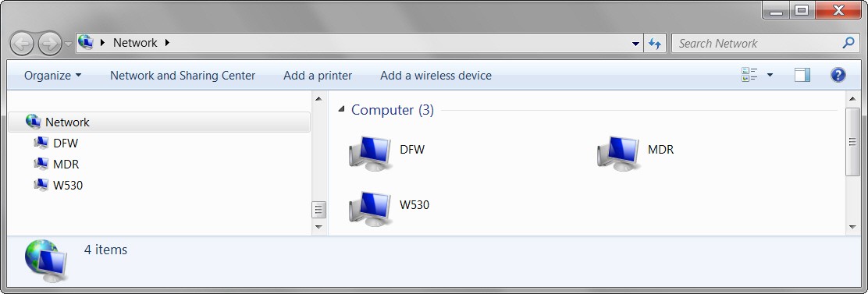Viewport: 868px width, 294px height.
Task: Select Network in the navigation tree
Action: tap(159, 122)
